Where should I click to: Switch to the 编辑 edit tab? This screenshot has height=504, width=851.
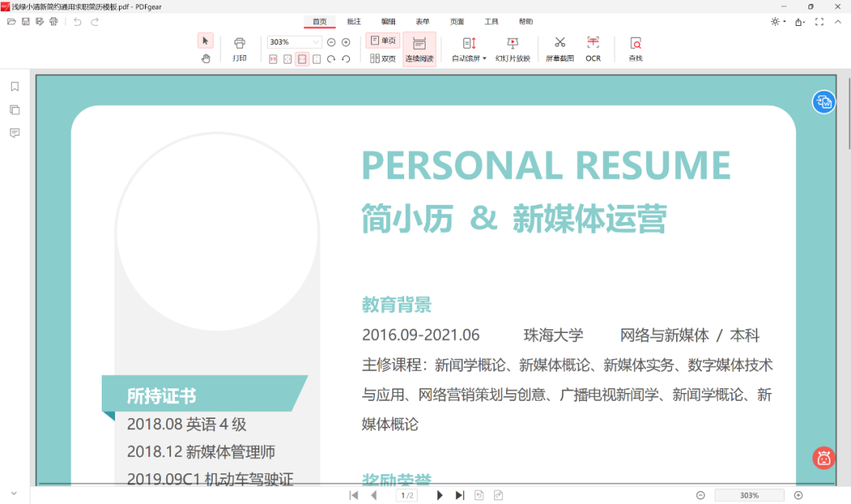[388, 22]
